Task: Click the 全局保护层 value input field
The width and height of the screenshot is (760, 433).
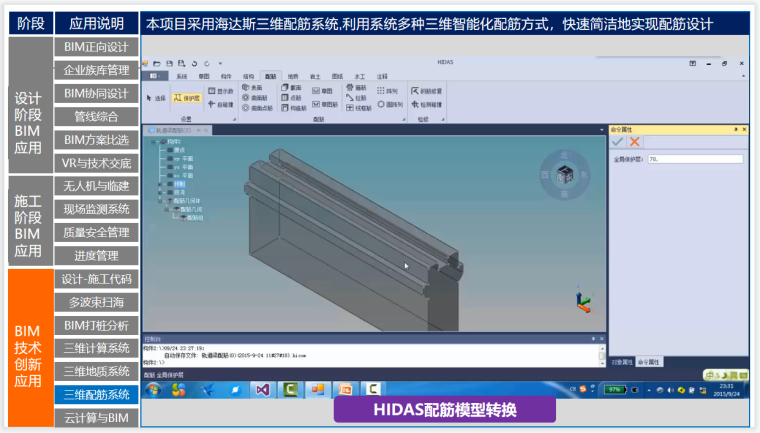Action: [695, 159]
